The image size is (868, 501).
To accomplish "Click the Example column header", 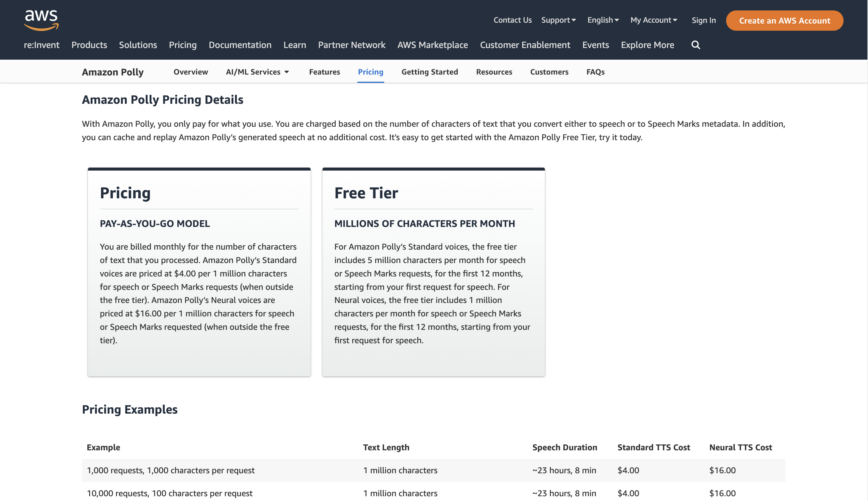I will [103, 447].
